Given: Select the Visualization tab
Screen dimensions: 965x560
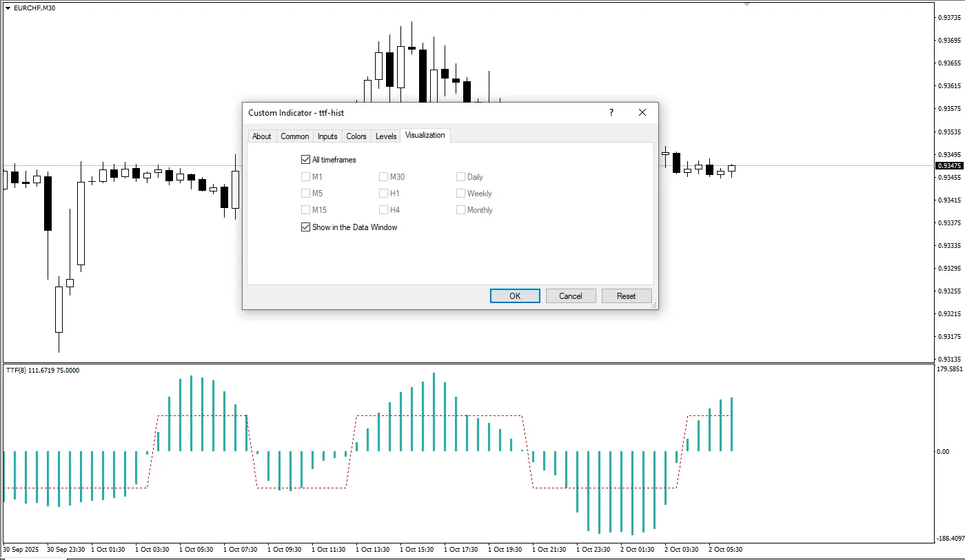Looking at the screenshot, I should coord(425,135).
